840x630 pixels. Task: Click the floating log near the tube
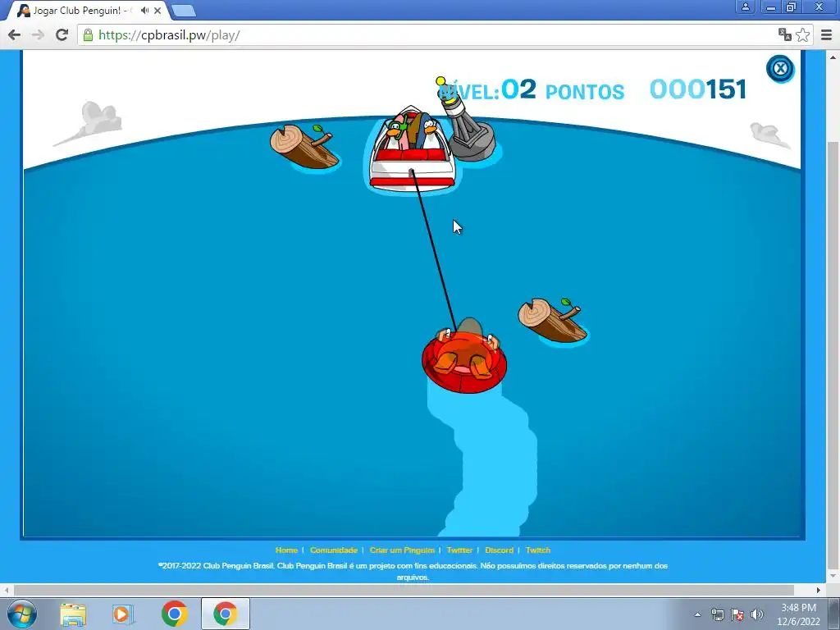pyautogui.click(x=553, y=321)
